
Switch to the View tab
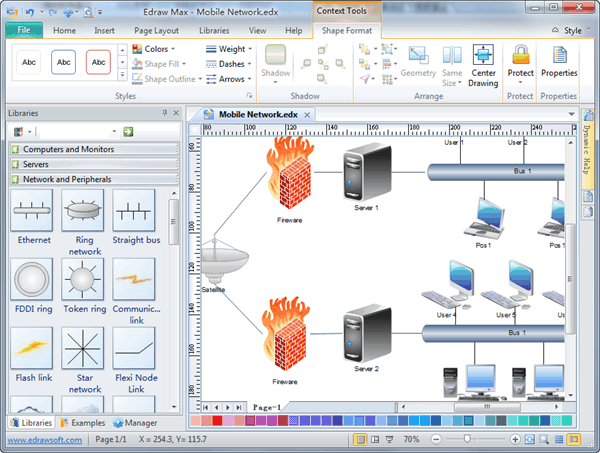click(257, 31)
